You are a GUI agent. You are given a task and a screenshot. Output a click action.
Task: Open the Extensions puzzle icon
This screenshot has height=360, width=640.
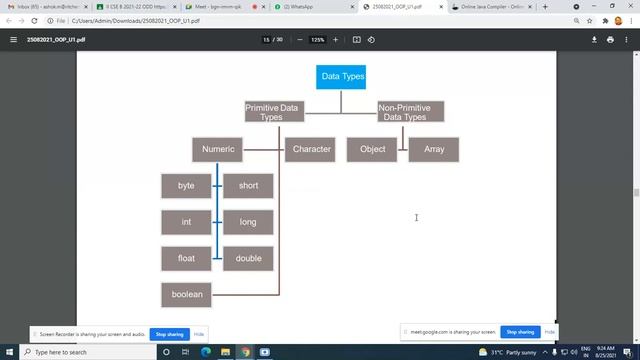tap(605, 20)
